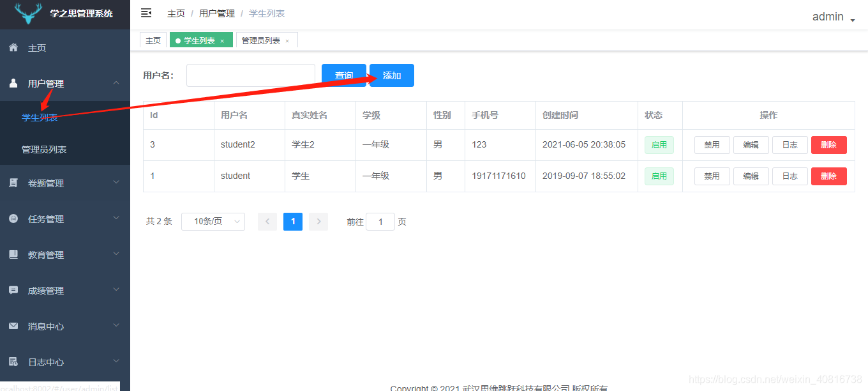Viewport: 868px width, 391px height.
Task: Click the 日志中心 log icon
Action: [13, 362]
